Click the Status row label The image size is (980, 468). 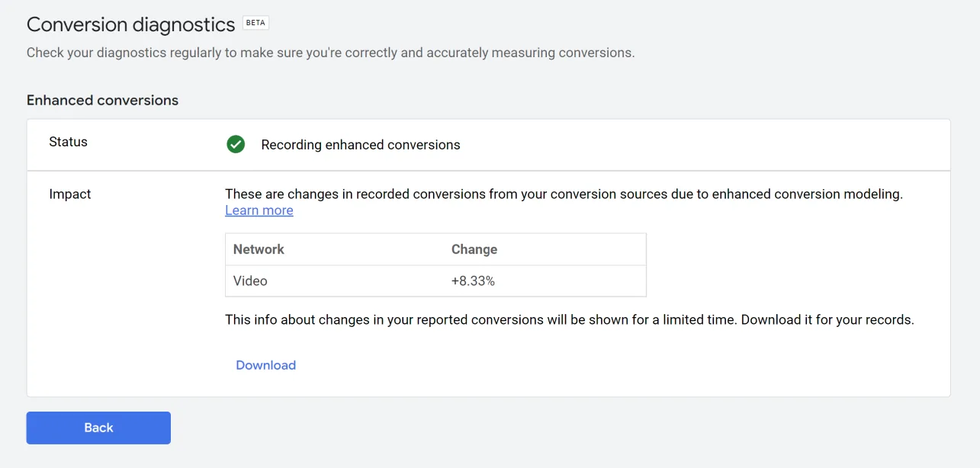click(x=68, y=142)
